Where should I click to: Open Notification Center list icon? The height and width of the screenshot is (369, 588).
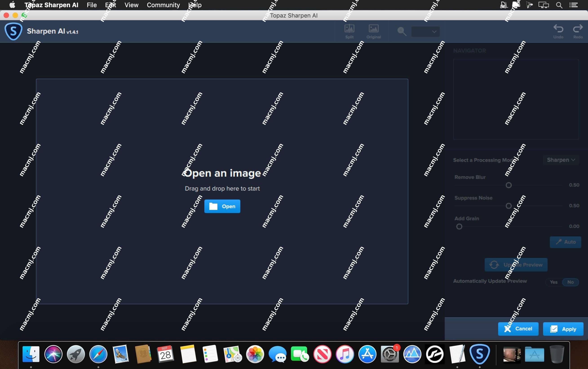point(573,5)
